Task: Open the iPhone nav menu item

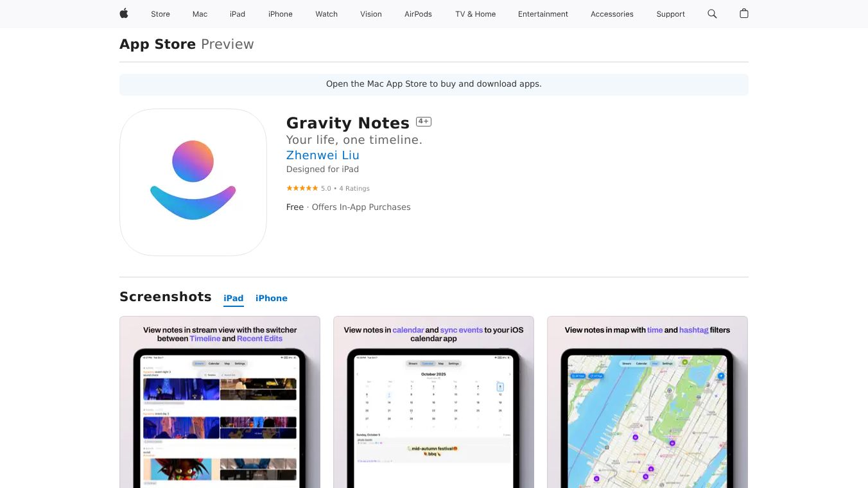Action: [x=281, y=14]
